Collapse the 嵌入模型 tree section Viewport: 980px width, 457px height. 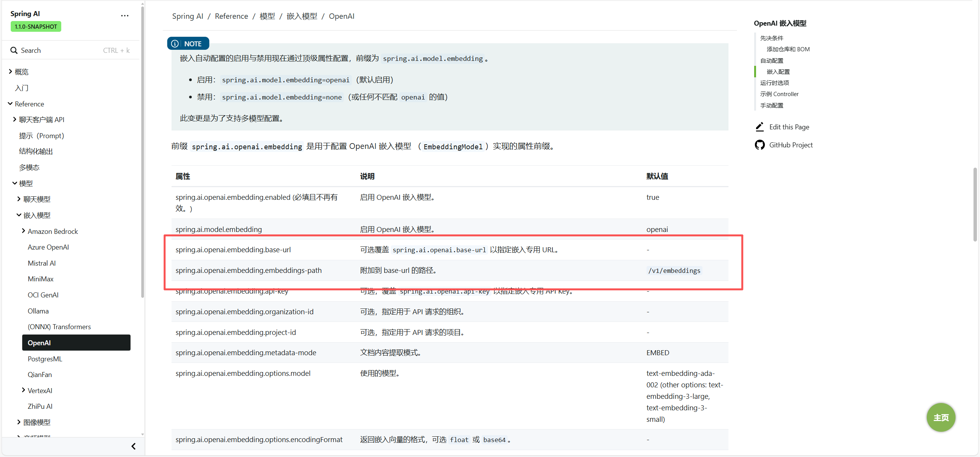[x=19, y=215]
